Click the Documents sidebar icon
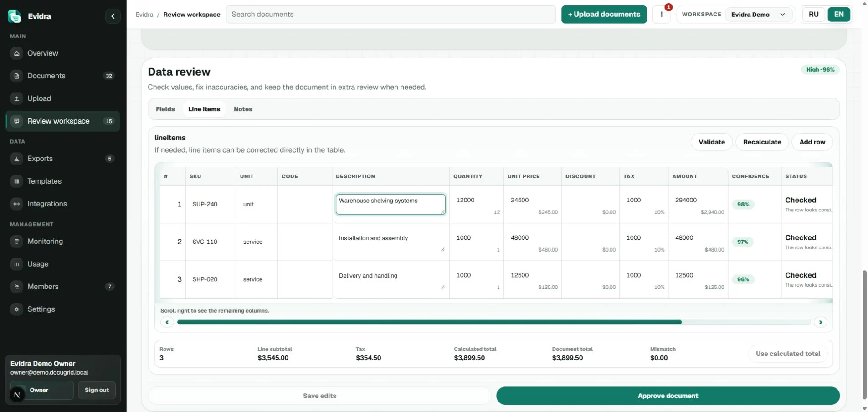This screenshot has height=412, width=868. 17,76
